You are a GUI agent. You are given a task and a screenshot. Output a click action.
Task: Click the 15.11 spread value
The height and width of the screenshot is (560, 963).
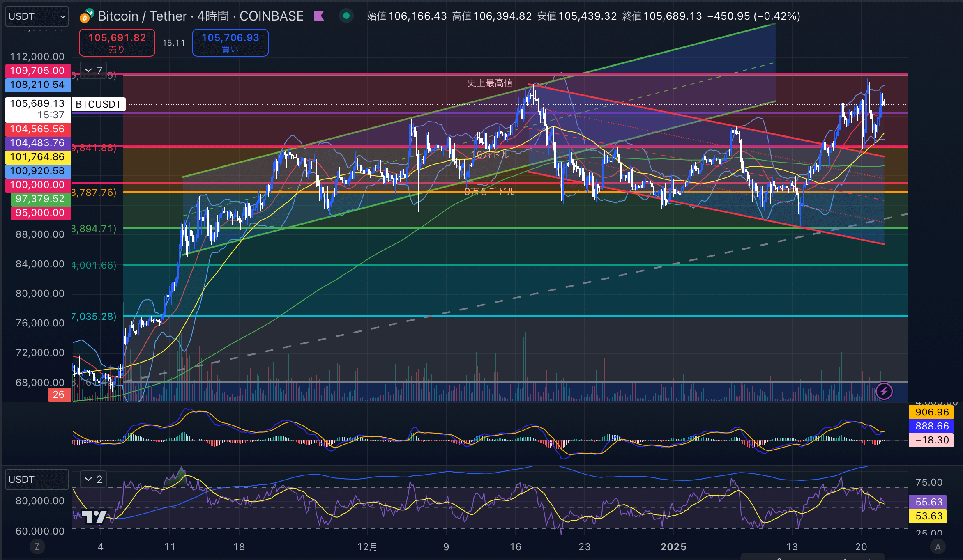[x=173, y=43]
